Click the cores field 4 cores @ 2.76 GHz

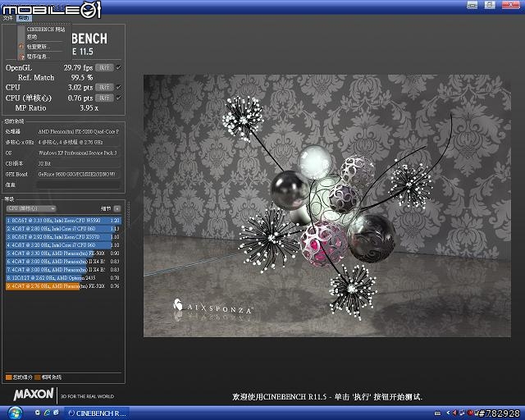(x=78, y=143)
